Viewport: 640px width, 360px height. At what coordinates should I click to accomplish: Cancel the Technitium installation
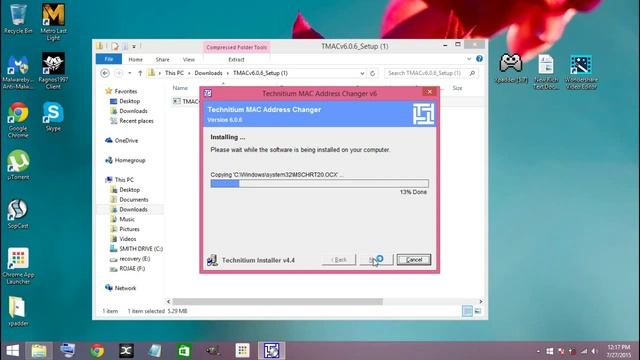click(413, 260)
